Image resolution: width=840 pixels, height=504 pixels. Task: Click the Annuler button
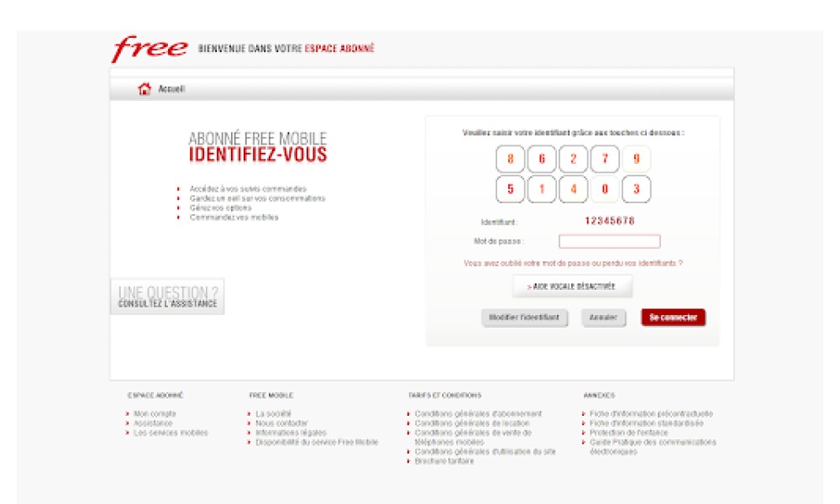coord(603,318)
